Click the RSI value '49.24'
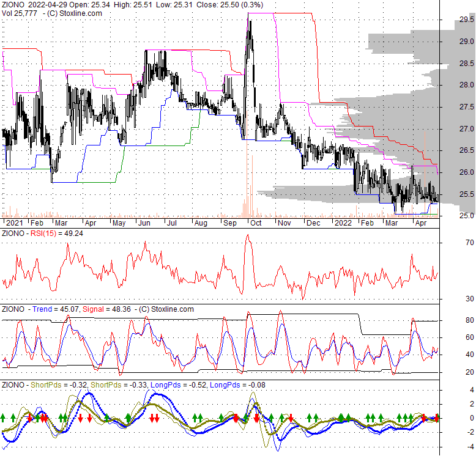Image resolution: width=476 pixels, height=456 pixels. tap(73, 234)
